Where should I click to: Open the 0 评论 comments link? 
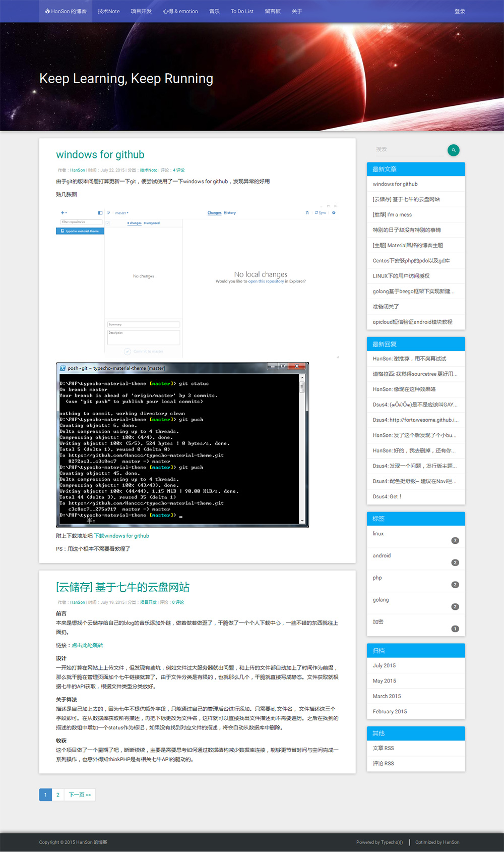coord(178,602)
